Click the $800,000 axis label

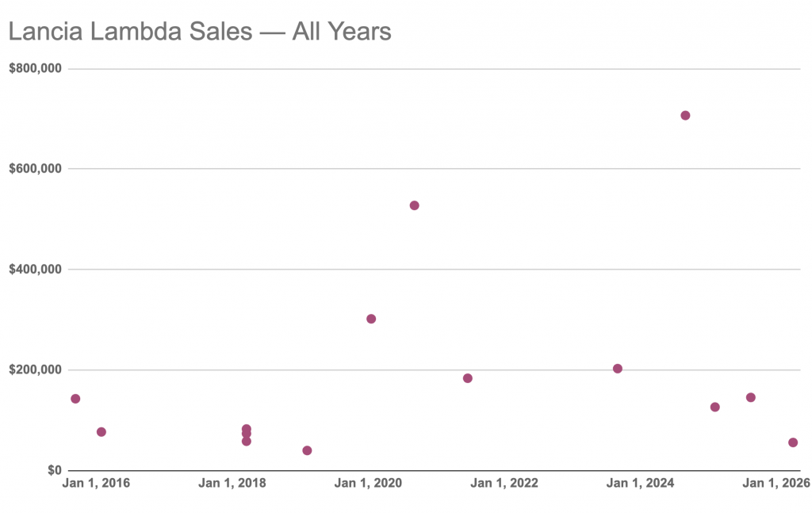(35, 68)
